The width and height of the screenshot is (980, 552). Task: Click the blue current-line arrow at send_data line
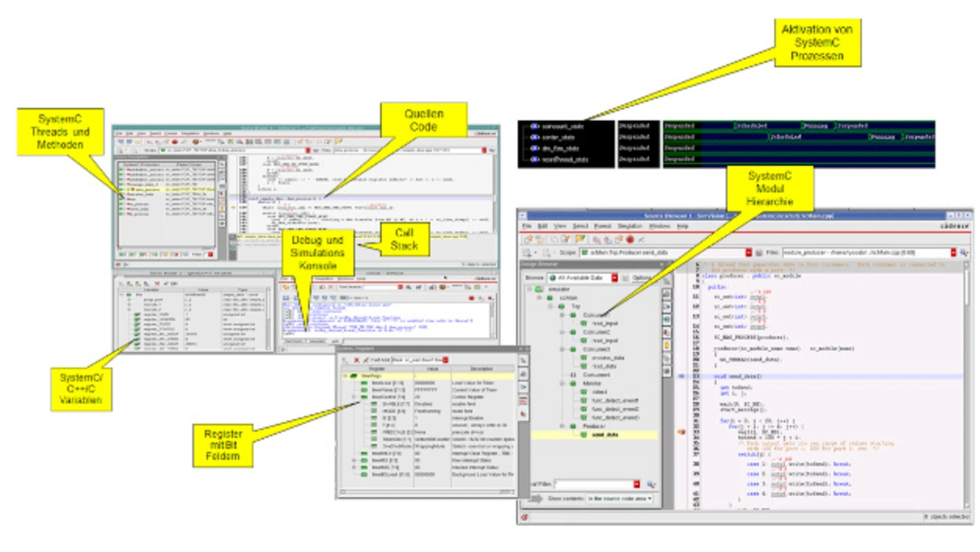[681, 377]
